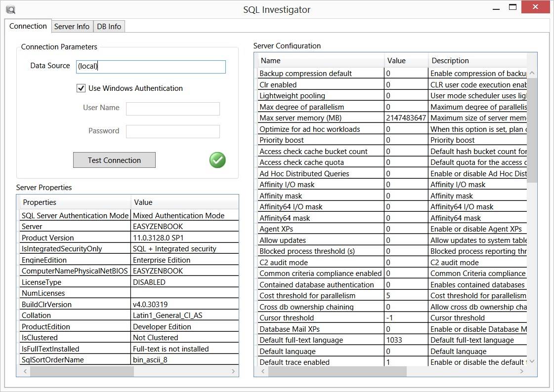The width and height of the screenshot is (554, 392).
Task: Click the 'Optimize for ad hoc workloads' cell
Action: 321,129
